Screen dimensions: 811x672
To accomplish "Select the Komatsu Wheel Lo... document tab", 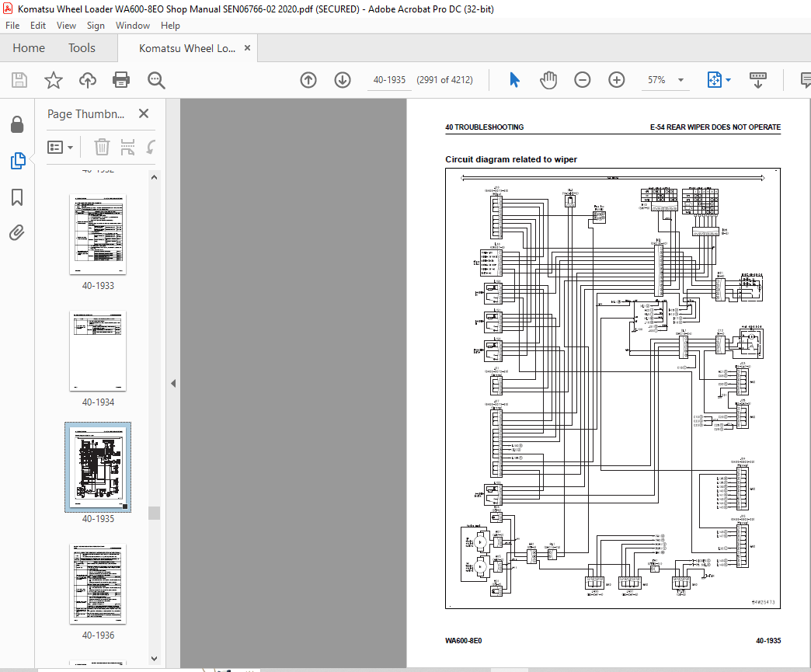I will pos(186,48).
